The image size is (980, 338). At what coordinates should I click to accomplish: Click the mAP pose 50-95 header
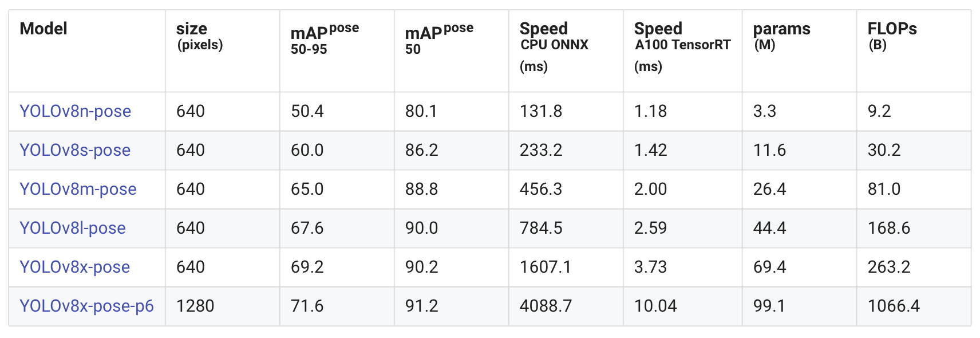pos(325,38)
